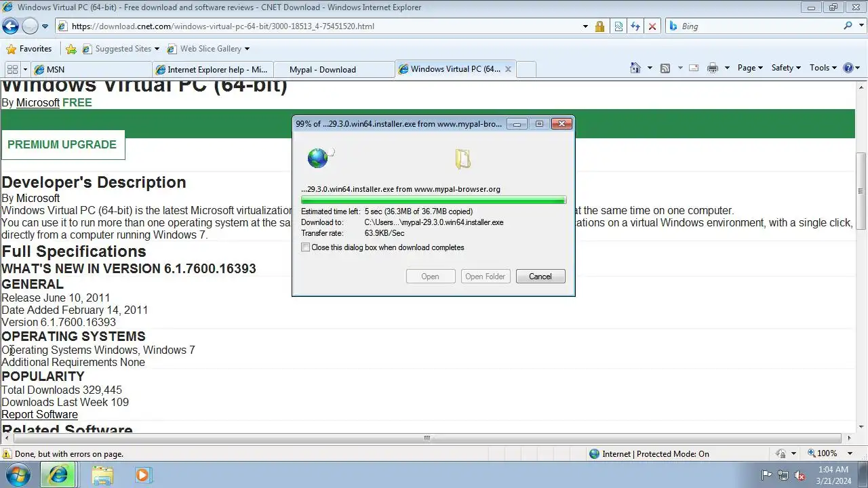Click the PREMIUM UPGRADE button
The width and height of the screenshot is (868, 488).
(62, 144)
